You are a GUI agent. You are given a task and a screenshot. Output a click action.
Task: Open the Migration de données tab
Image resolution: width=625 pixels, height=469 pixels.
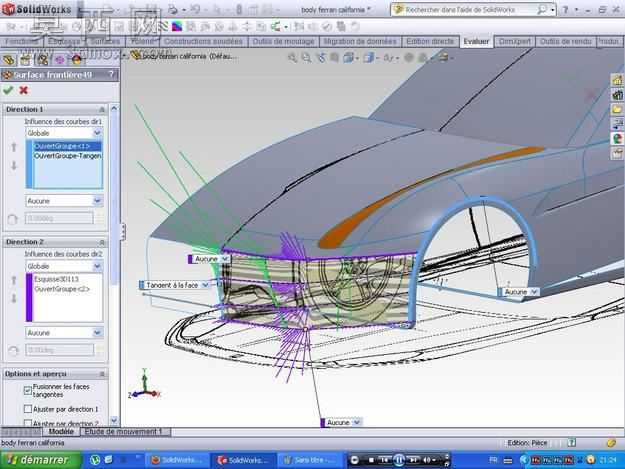(x=360, y=41)
